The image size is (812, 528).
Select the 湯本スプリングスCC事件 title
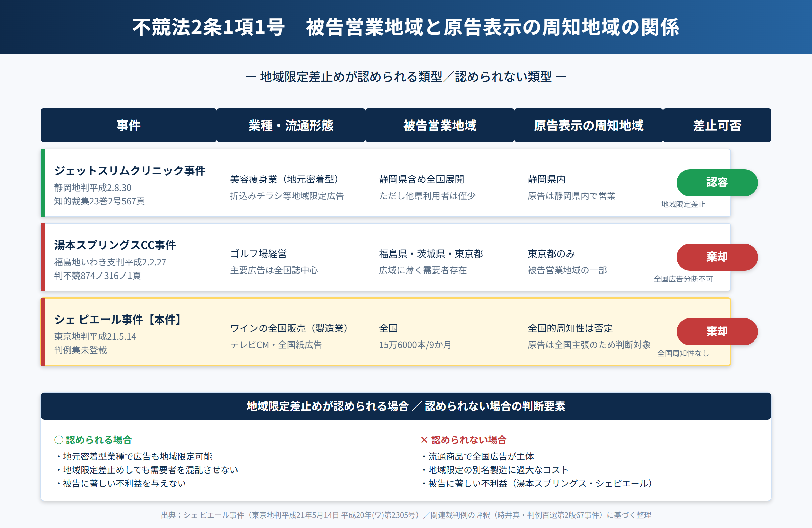[115, 245]
